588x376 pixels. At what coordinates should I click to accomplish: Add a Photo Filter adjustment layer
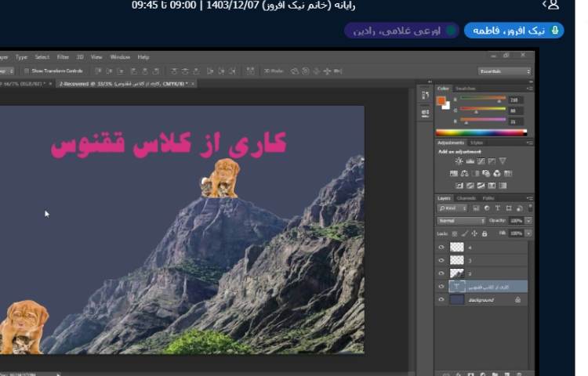486,173
